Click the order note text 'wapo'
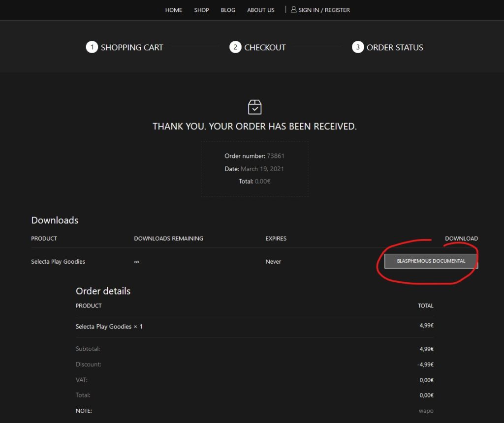The width and height of the screenshot is (504, 423). coord(426,411)
